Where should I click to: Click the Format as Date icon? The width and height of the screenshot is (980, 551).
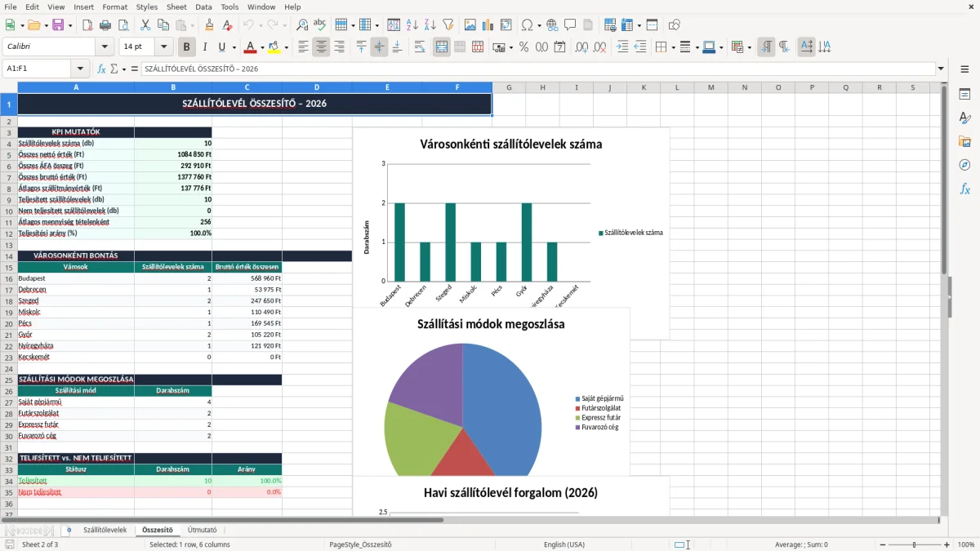tap(559, 47)
